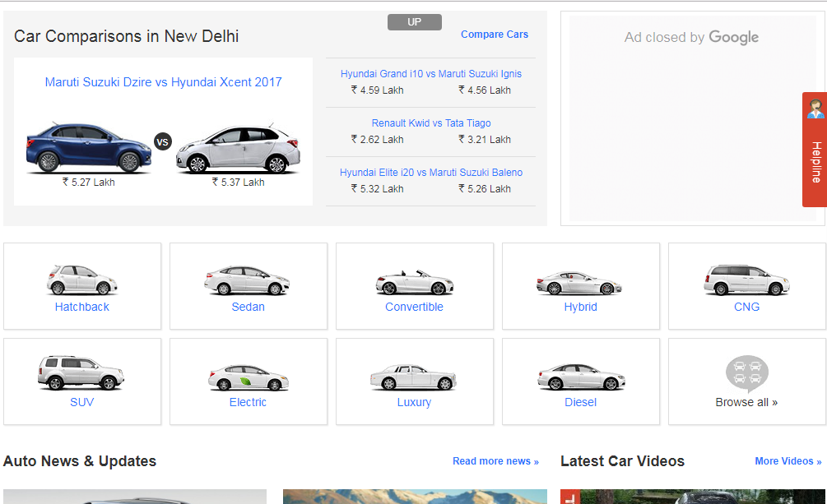This screenshot has height=504, width=827.
Task: Click the Electric car icon with leaf
Action: (248, 377)
